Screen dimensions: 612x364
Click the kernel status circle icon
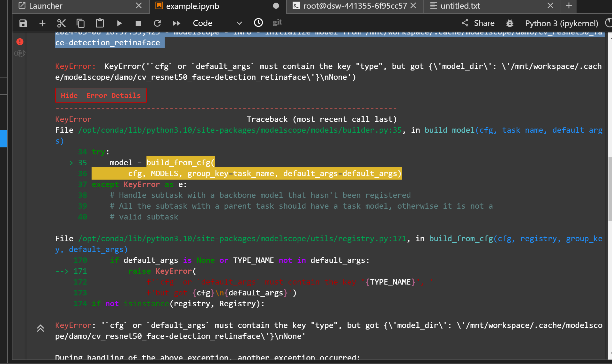[x=609, y=23]
